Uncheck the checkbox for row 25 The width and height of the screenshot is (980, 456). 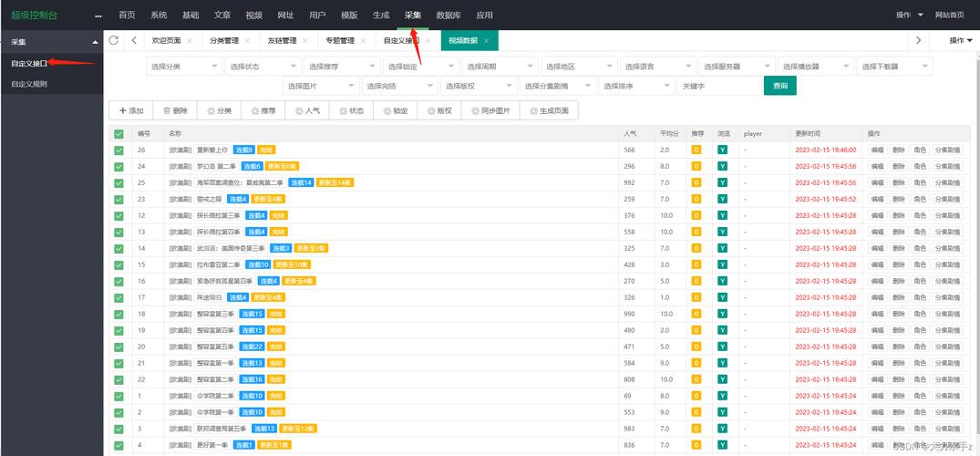click(119, 182)
